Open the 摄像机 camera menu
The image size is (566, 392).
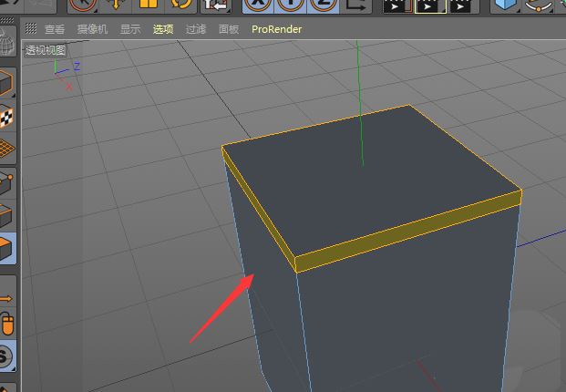point(92,29)
